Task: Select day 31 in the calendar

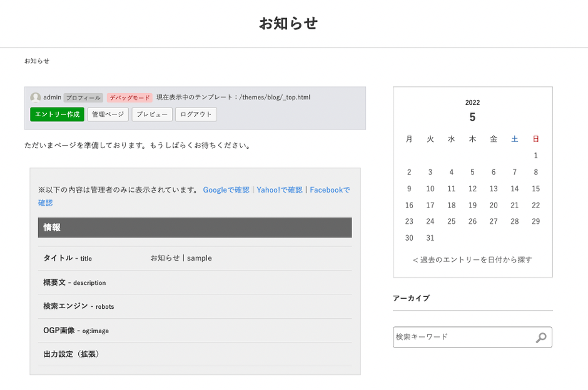Action: tap(430, 238)
